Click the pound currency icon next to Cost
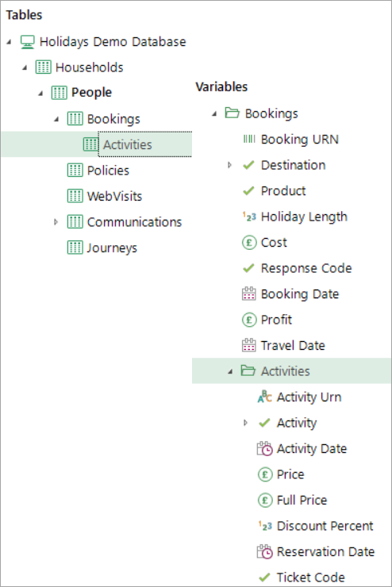This screenshot has height=587, width=392. click(x=249, y=243)
